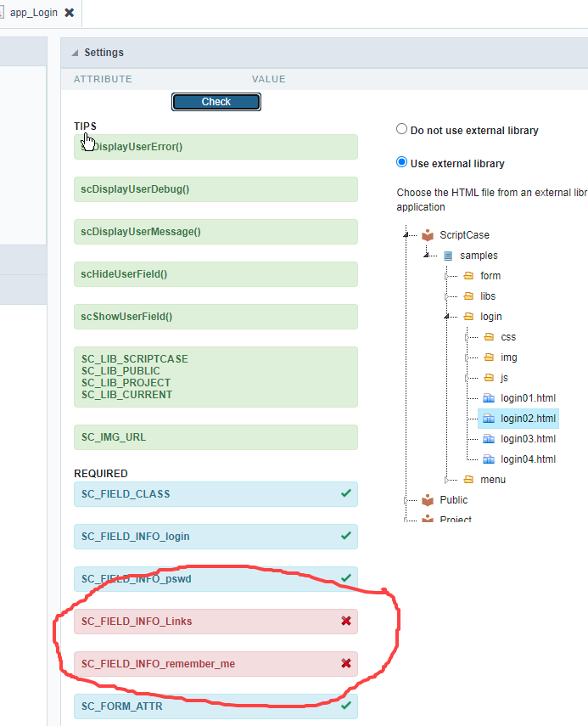Click the Public library icon
Image resolution: width=588 pixels, height=726 pixels.
pyautogui.click(x=428, y=500)
